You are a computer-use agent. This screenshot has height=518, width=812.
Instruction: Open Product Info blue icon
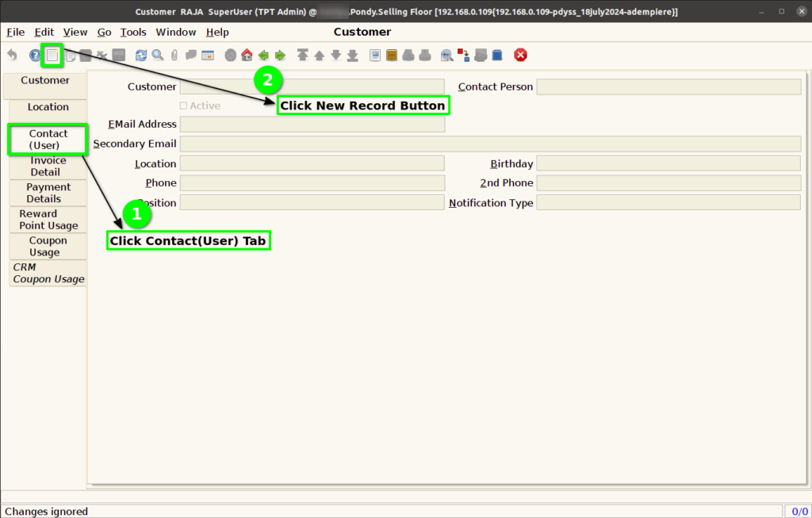click(497, 55)
